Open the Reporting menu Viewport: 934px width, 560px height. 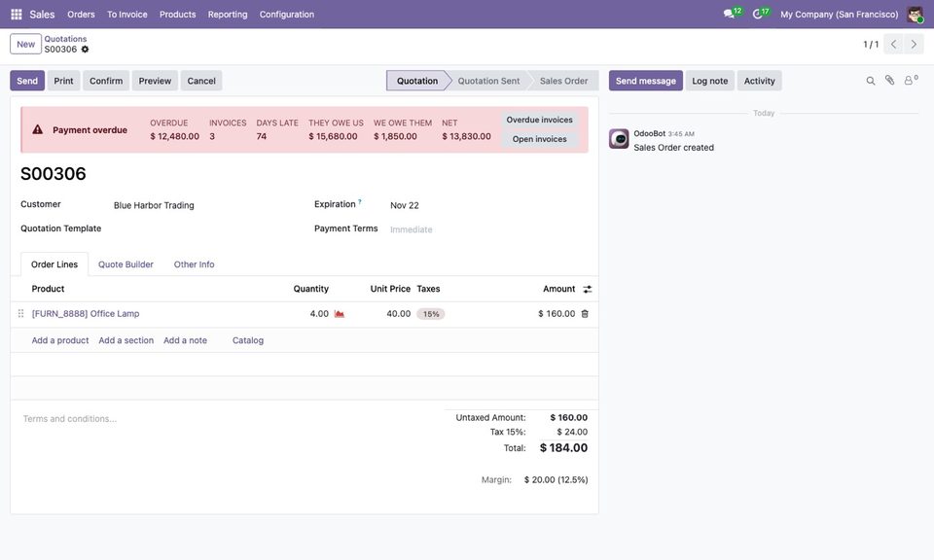[x=228, y=15]
